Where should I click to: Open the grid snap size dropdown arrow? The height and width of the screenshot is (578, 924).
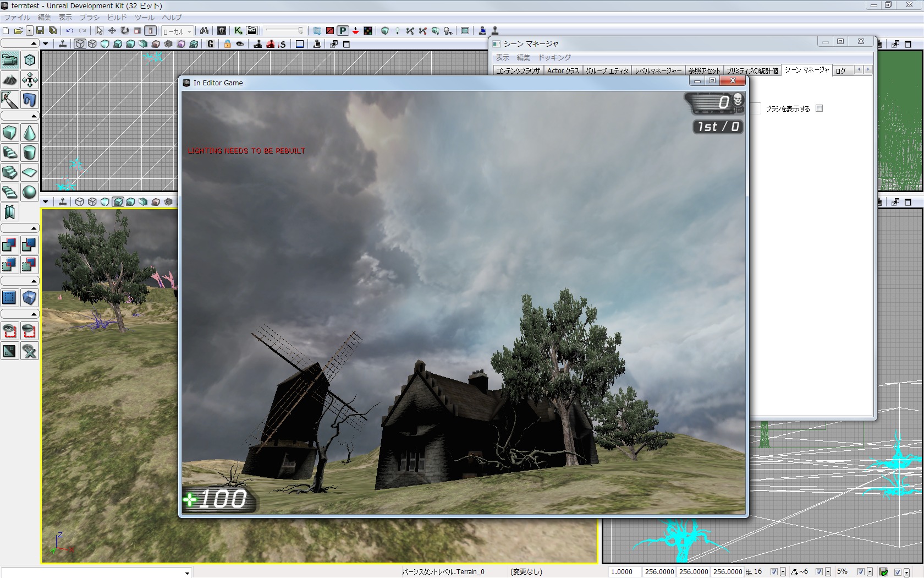(783, 572)
